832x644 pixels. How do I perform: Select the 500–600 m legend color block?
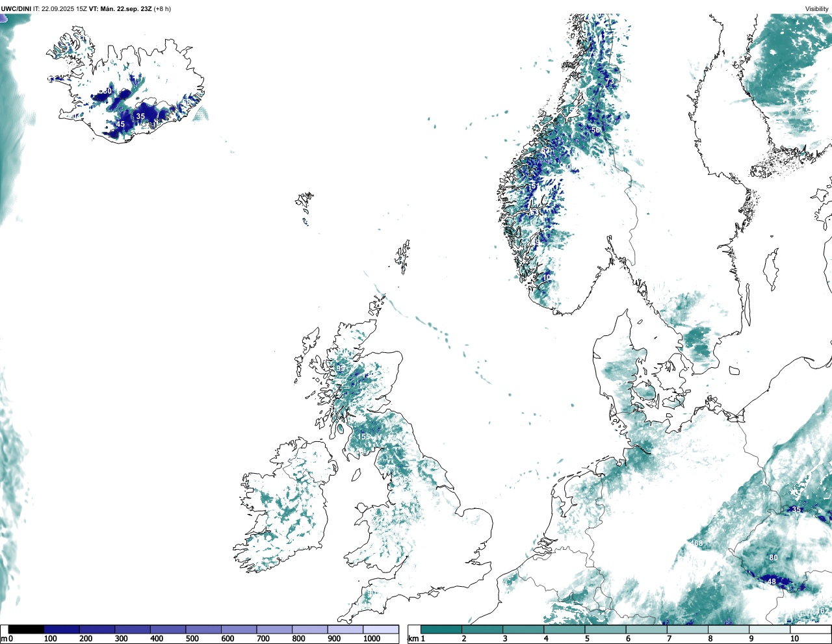point(203,629)
